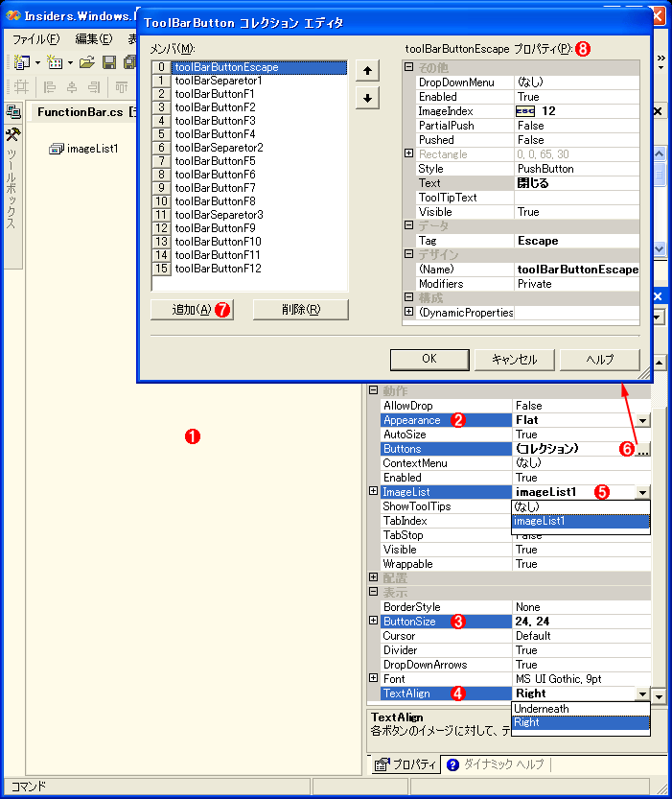Screen dimensions: 672x799
Task: Select toolBarButtonEscape in members list
Action: tap(259, 67)
